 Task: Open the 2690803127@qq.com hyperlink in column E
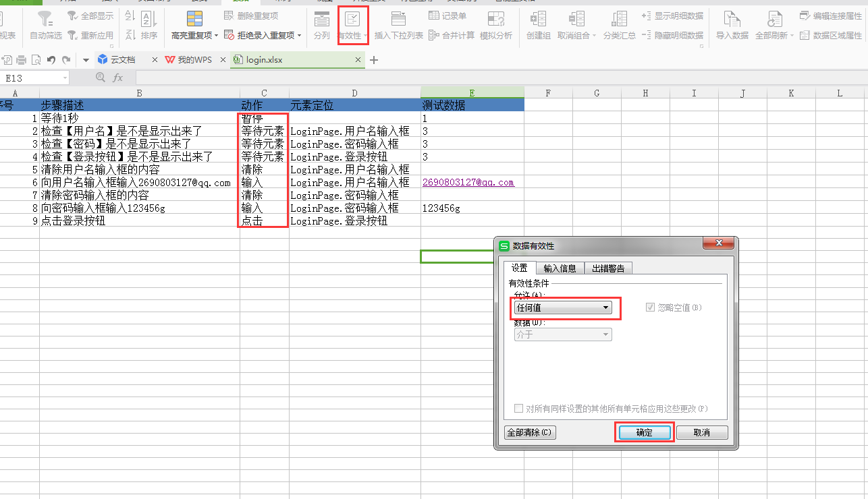[x=468, y=183]
